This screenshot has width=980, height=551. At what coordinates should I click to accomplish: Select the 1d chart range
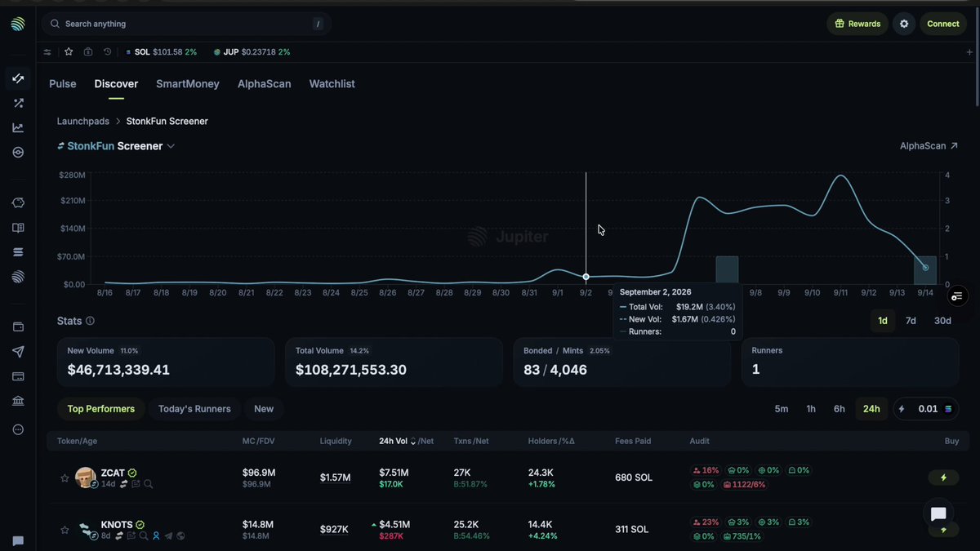883,321
